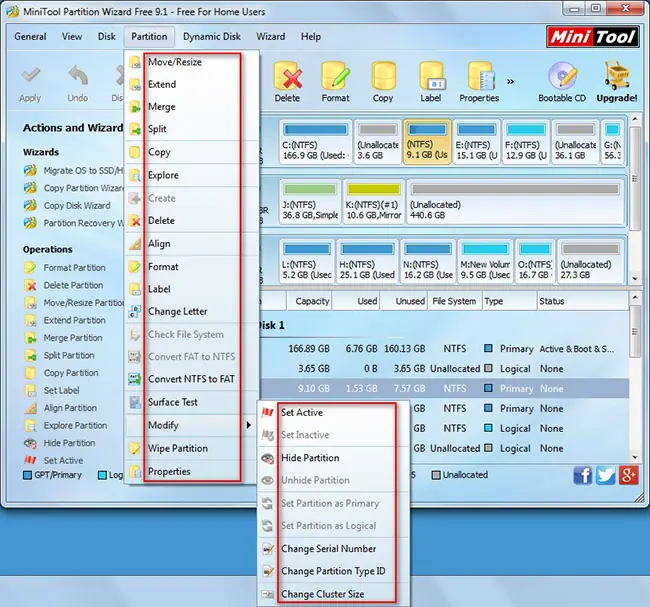This screenshot has width=650, height=607.
Task: Click the Unallocated legend color swatch
Action: (x=436, y=475)
